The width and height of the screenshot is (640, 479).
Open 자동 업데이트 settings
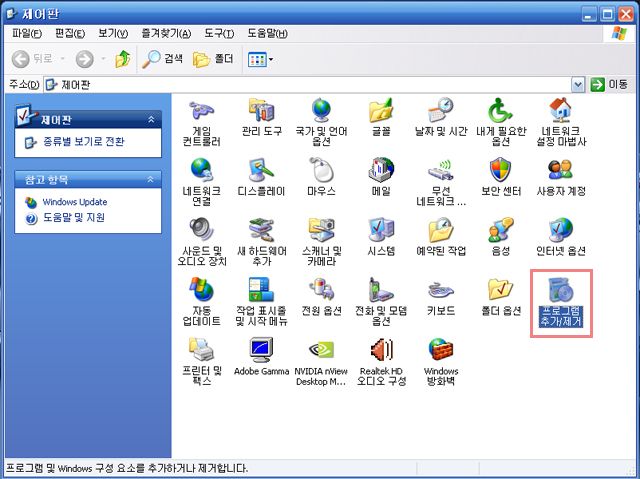click(x=202, y=302)
